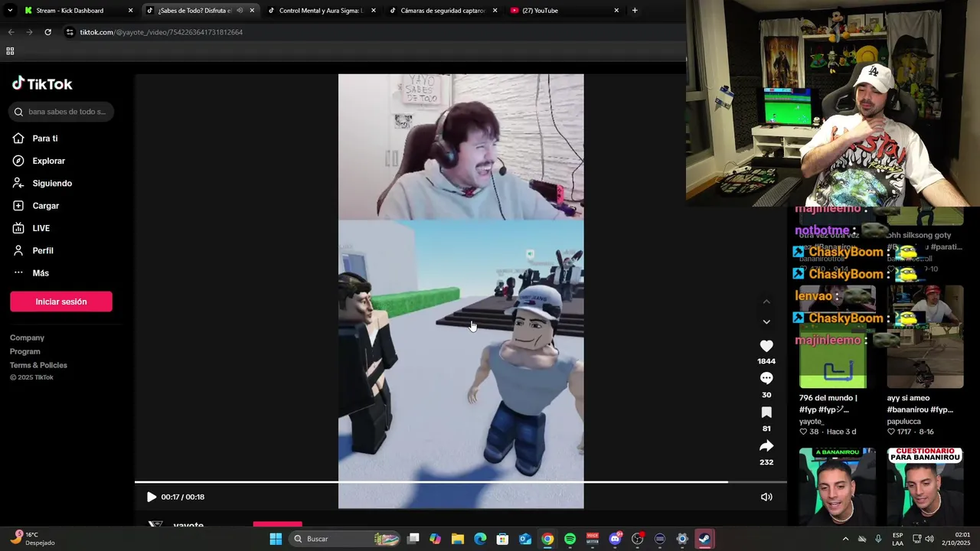The image size is (980, 551).
Task: Open Microsoft Edge from taskbar
Action: pyautogui.click(x=480, y=539)
